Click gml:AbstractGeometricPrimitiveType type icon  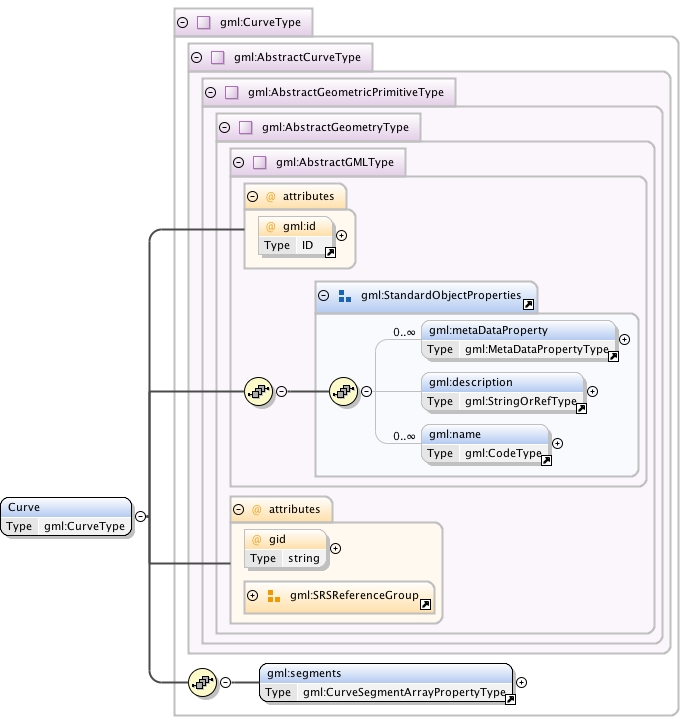pyautogui.click(x=232, y=92)
